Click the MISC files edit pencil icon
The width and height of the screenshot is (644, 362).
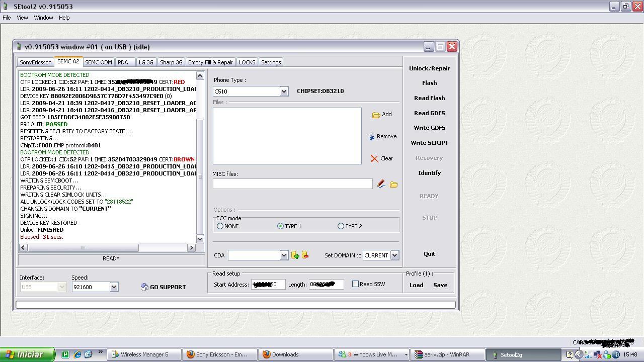point(381,184)
